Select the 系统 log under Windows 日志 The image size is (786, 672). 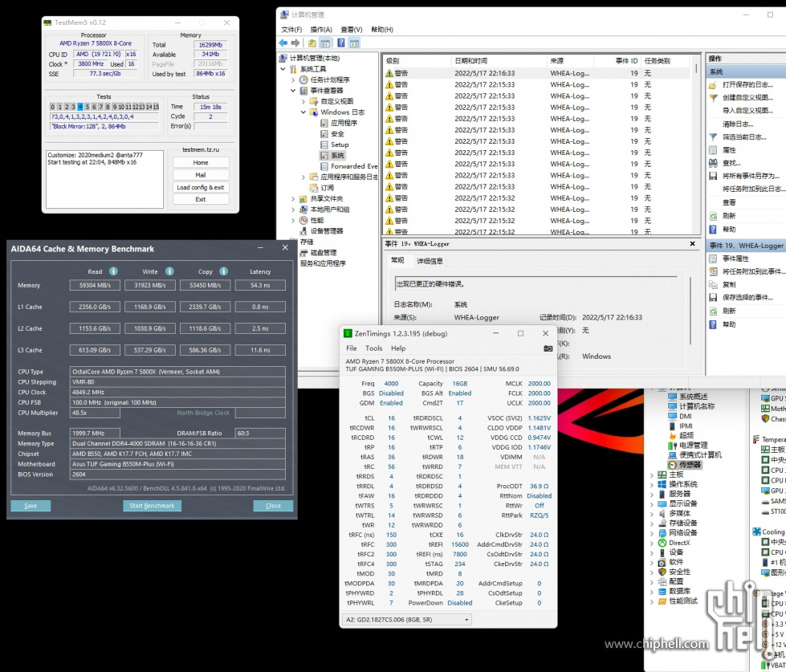pyautogui.click(x=332, y=155)
